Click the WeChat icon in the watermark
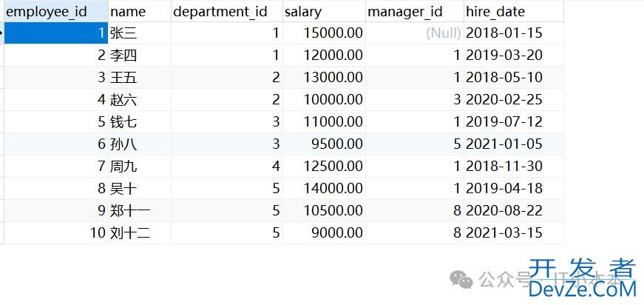Viewport: 644px width, 305px height. pyautogui.click(x=463, y=280)
